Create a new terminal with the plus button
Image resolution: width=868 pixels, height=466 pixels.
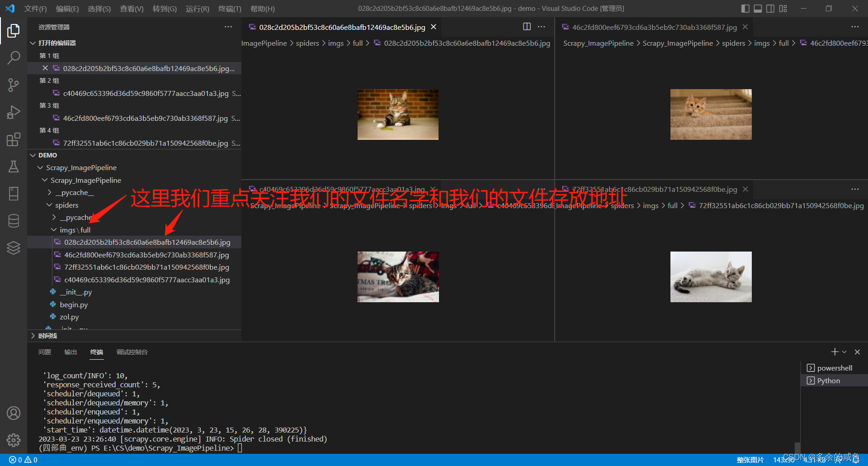tap(835, 352)
